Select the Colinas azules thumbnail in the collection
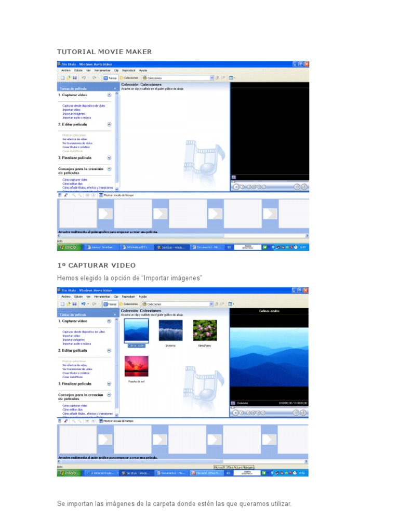This screenshot has height=532, width=399. click(x=137, y=330)
